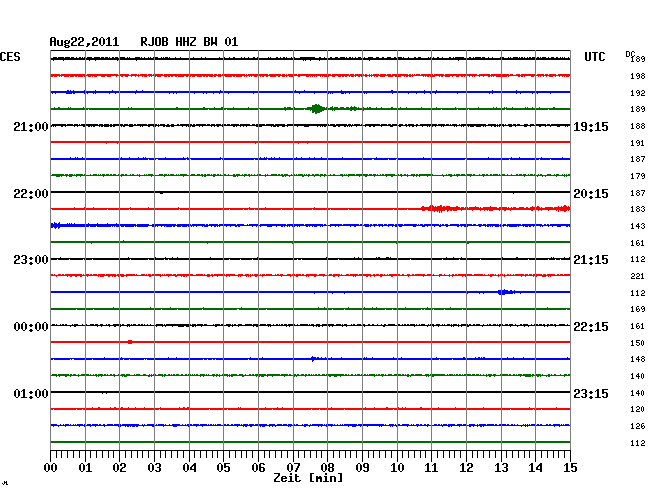Select the DC value 120
650x494 pixels.
click(638, 409)
